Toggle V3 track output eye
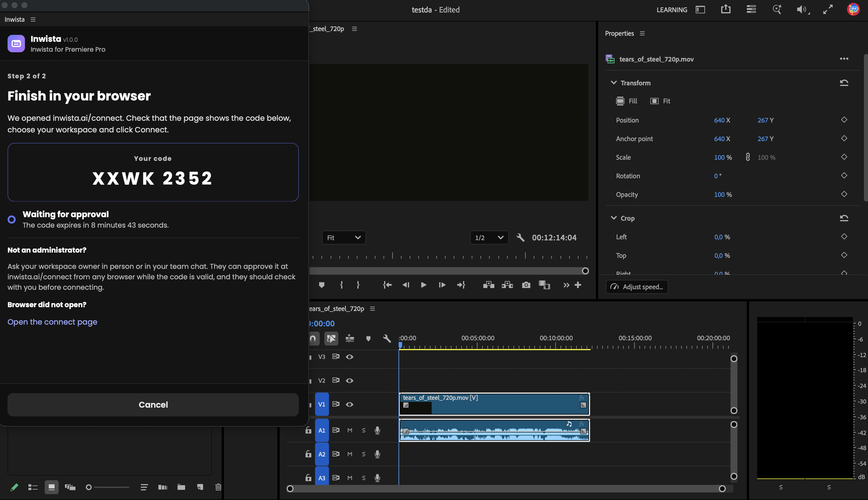 click(349, 357)
